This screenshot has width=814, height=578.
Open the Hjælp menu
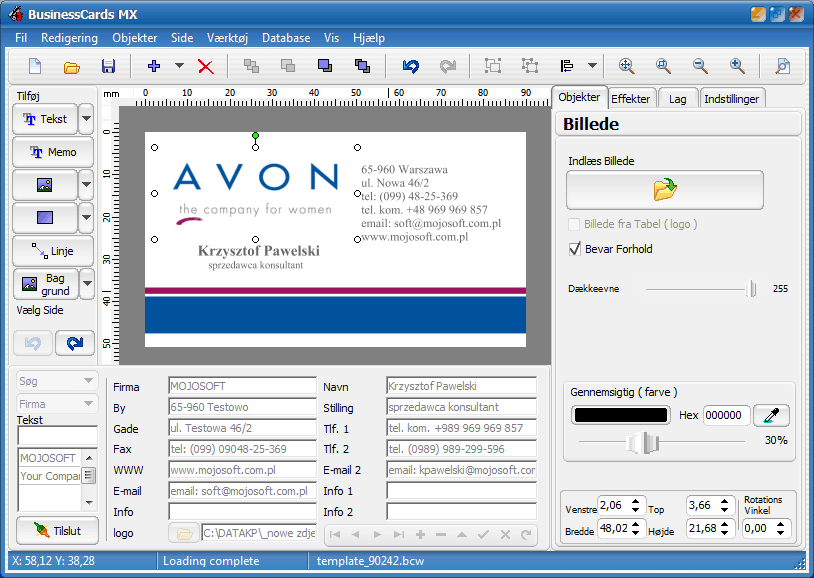[x=369, y=38]
